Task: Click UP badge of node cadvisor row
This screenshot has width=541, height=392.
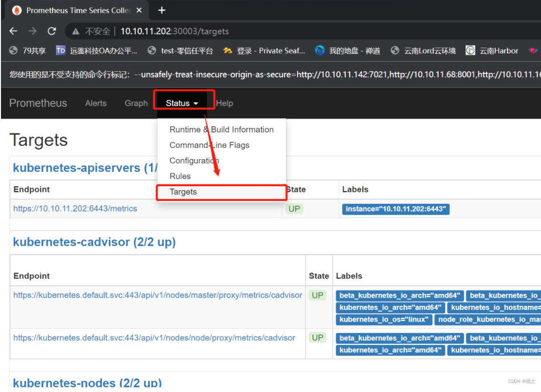Action: [x=317, y=338]
